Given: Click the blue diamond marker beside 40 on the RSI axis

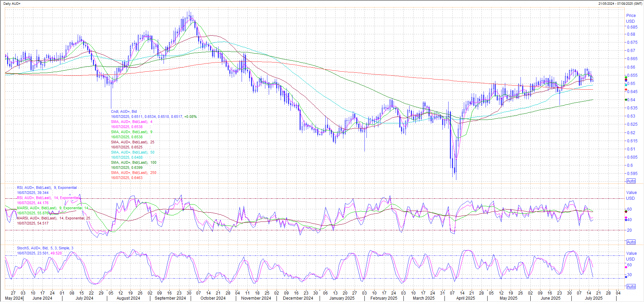Looking at the screenshot, I should pos(626,220).
